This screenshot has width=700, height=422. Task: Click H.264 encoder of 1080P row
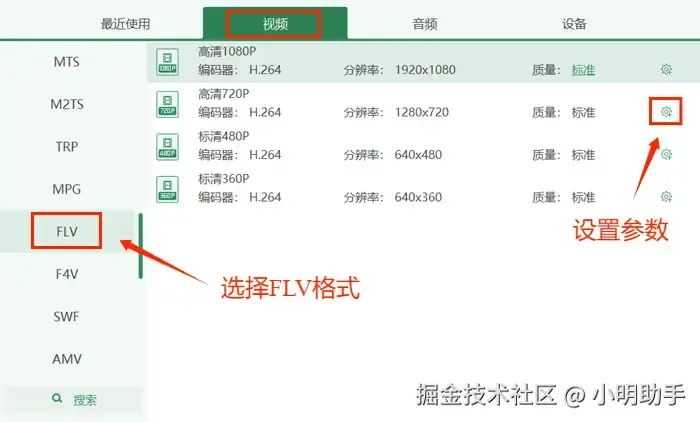pos(265,70)
